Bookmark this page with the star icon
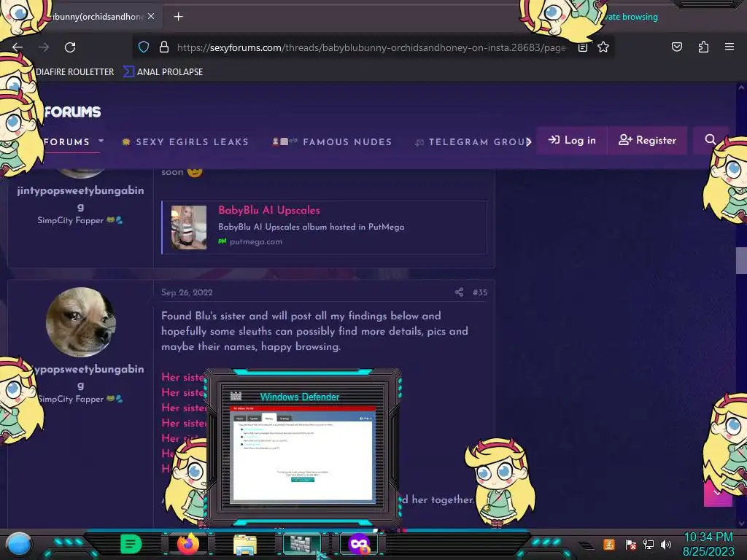The width and height of the screenshot is (747, 560). tap(603, 47)
